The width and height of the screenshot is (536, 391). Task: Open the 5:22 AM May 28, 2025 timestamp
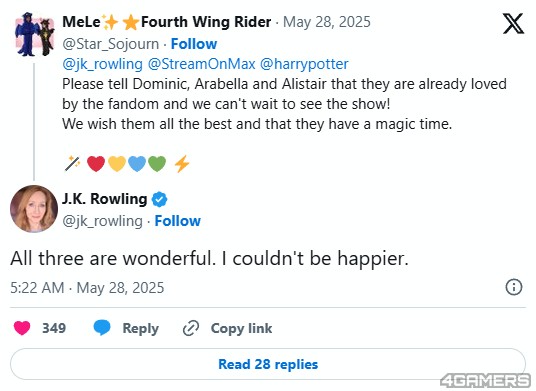click(x=87, y=288)
